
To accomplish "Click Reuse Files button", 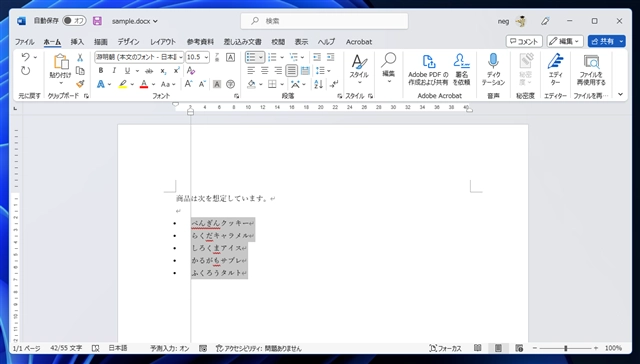I will tap(591, 70).
